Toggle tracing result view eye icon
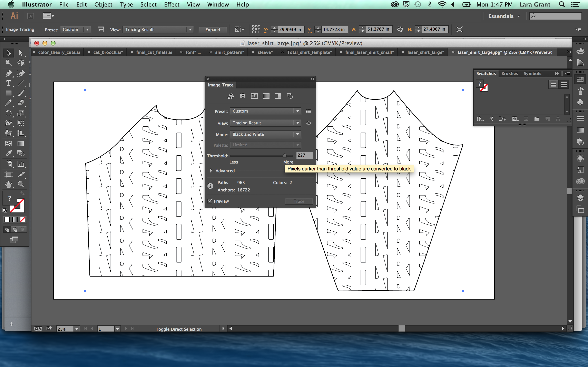The image size is (588, 367). [x=309, y=123]
